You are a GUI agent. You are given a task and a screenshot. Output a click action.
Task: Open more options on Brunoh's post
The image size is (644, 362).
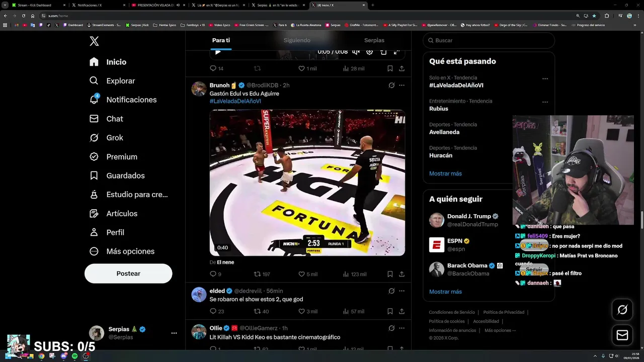point(401,85)
